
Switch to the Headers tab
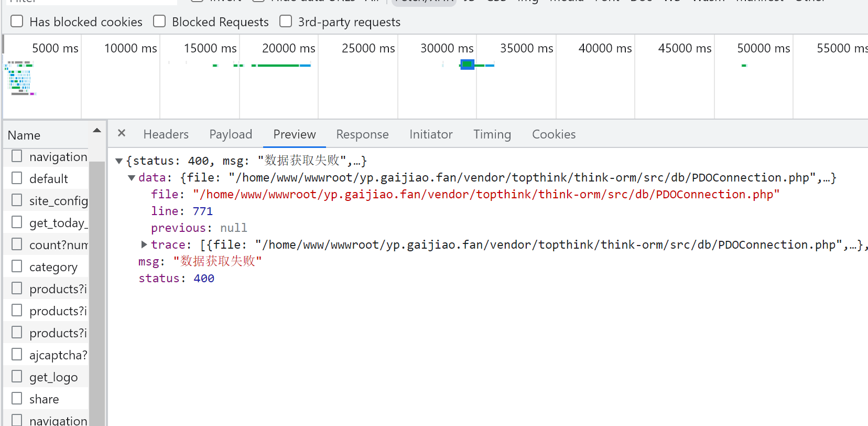166,134
